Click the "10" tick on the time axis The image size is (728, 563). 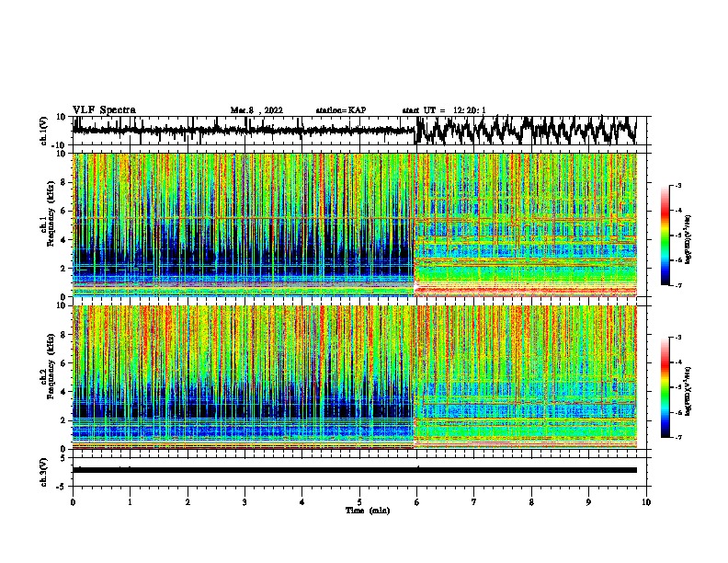(x=646, y=502)
